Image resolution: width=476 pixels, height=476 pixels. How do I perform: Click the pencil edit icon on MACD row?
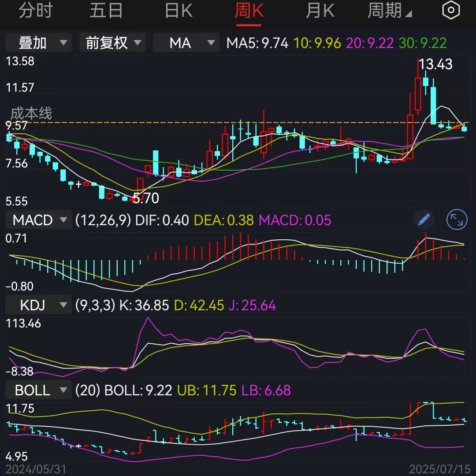424,219
